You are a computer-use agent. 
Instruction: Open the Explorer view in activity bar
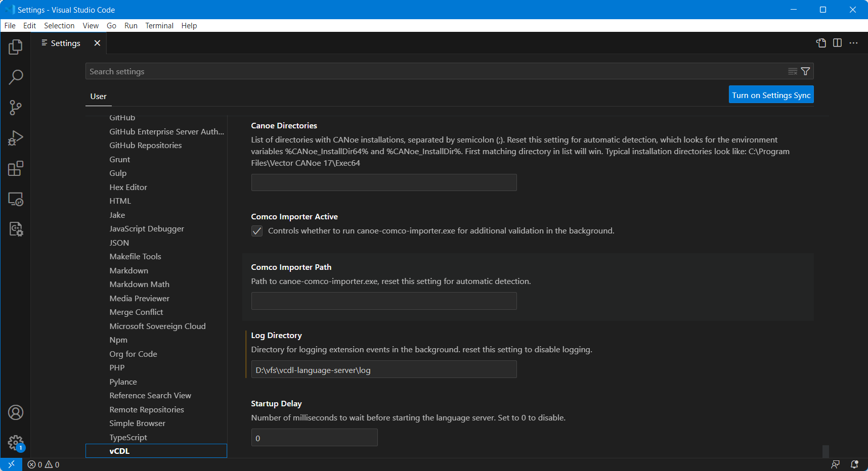click(x=16, y=47)
